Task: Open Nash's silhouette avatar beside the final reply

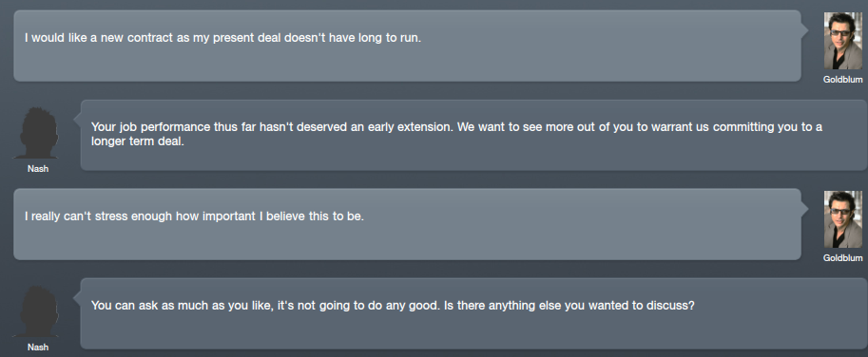Action: coord(38,311)
